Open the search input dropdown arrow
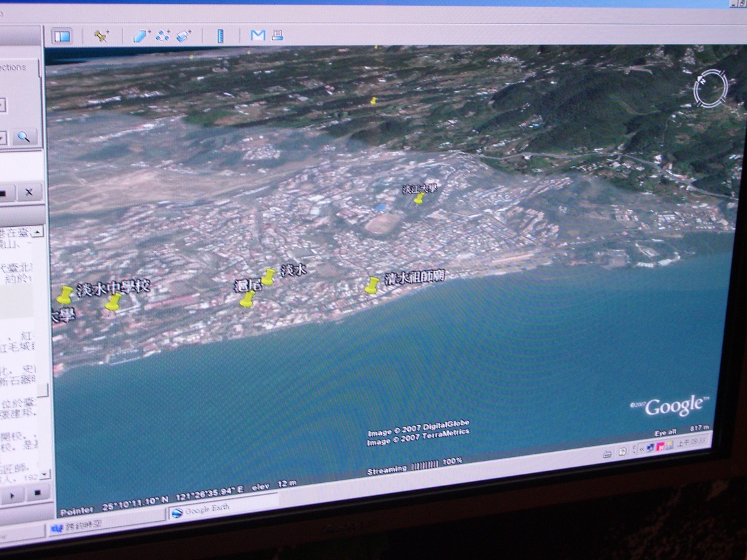The image size is (747, 560). click(3, 137)
